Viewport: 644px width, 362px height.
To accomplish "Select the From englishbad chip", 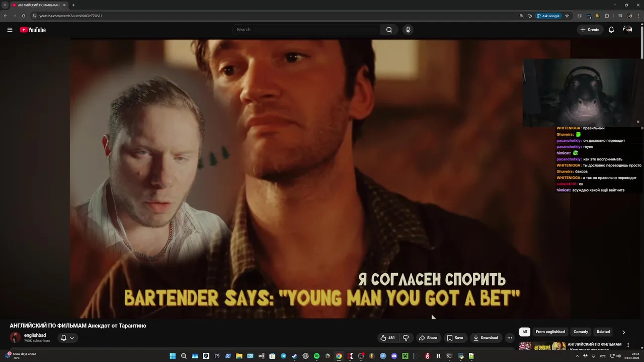I will (x=550, y=332).
